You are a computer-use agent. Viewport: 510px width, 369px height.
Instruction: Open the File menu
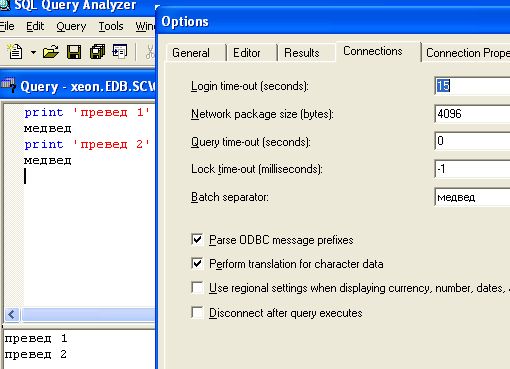[x=7, y=26]
